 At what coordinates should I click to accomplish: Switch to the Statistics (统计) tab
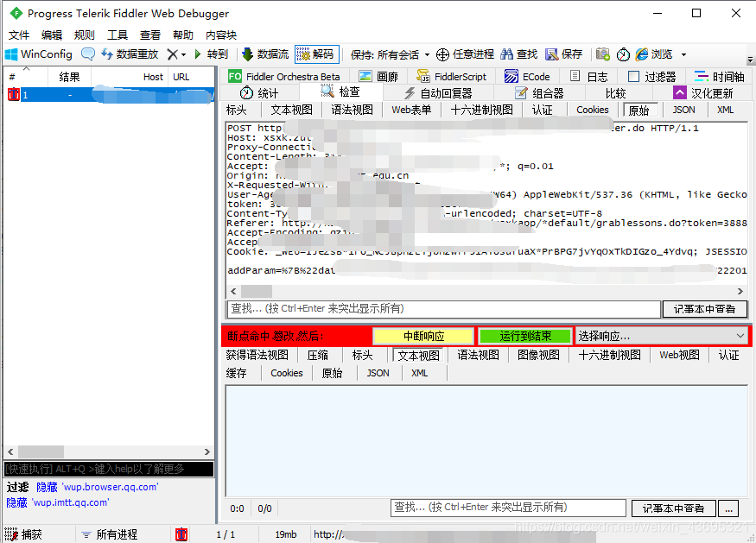[x=259, y=93]
